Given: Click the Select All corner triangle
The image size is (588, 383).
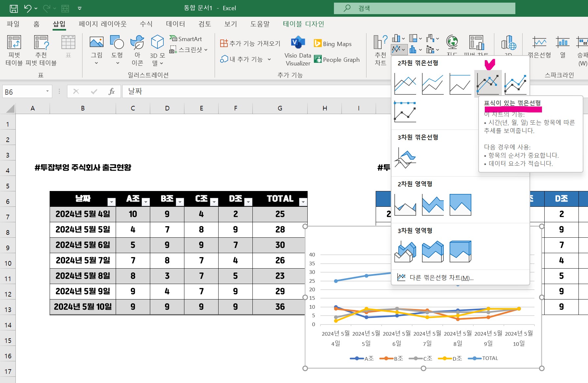Looking at the screenshot, I should pyautogui.click(x=10, y=108).
